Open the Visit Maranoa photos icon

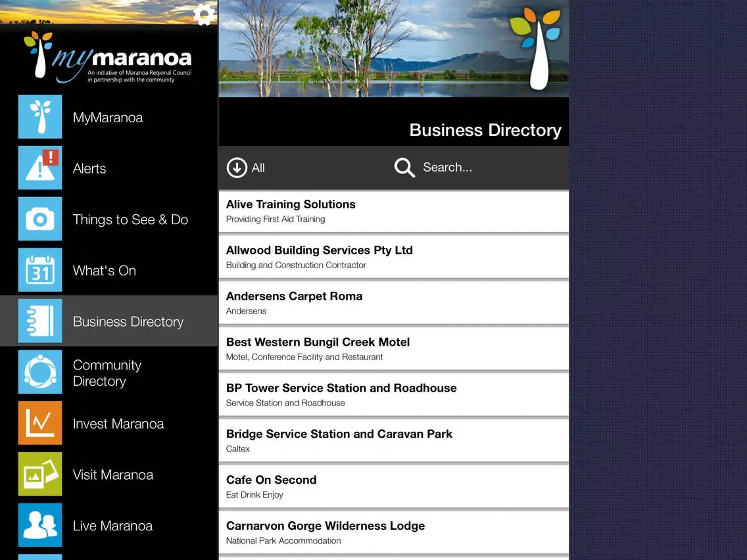40,474
